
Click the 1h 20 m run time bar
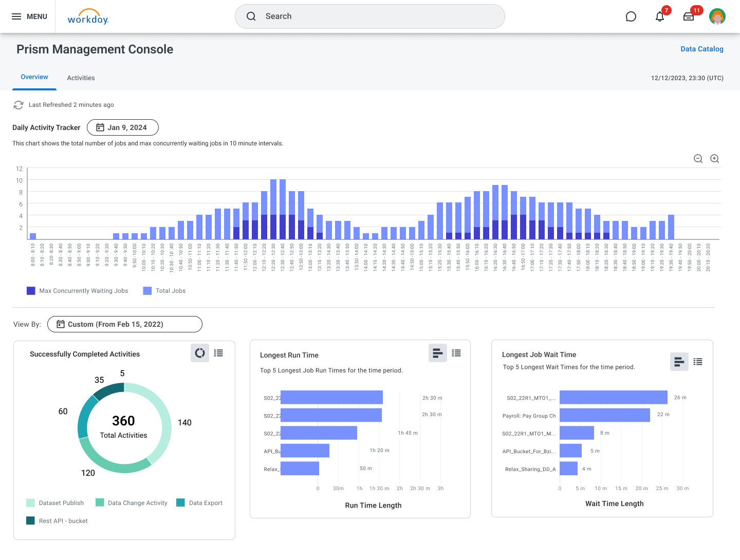[305, 451]
